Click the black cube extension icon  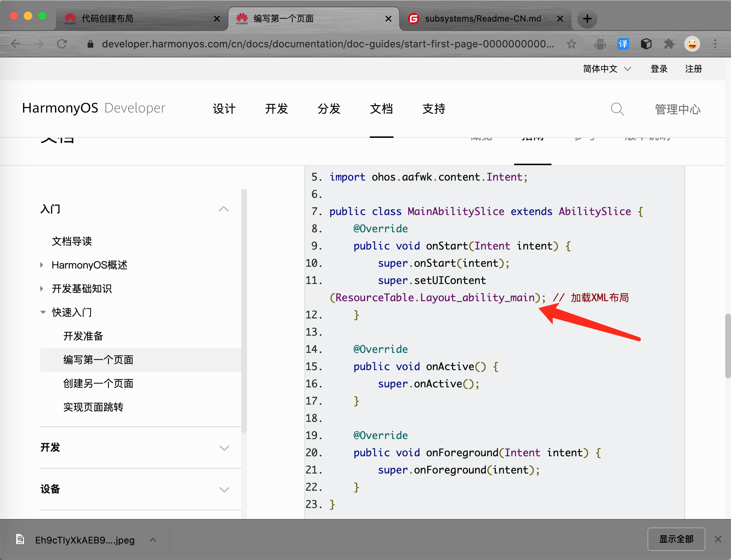[x=646, y=44]
